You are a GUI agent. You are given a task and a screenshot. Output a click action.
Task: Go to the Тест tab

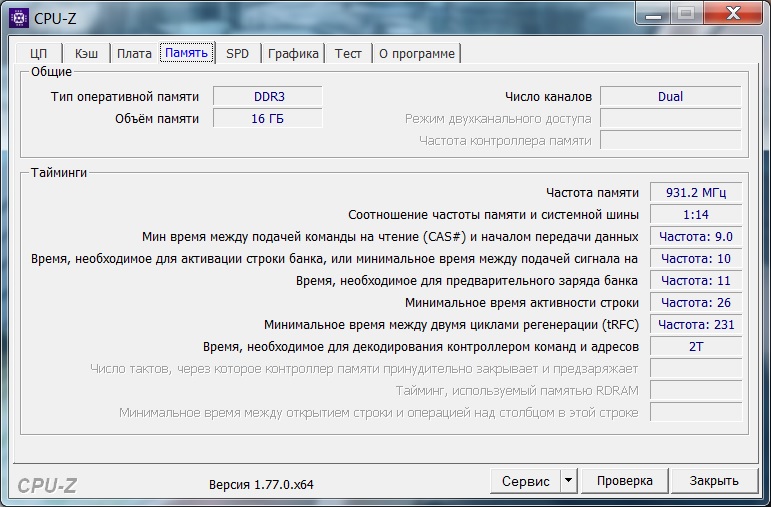348,54
